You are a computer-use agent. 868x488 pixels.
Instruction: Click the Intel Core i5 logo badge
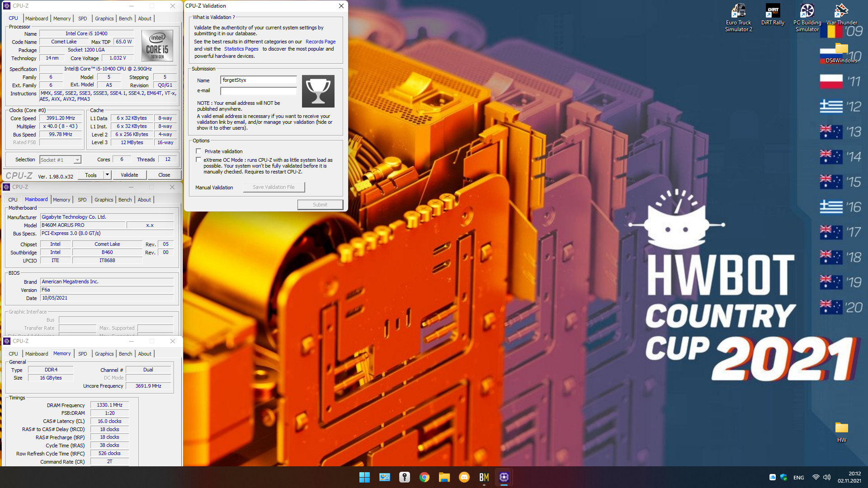coord(157,46)
